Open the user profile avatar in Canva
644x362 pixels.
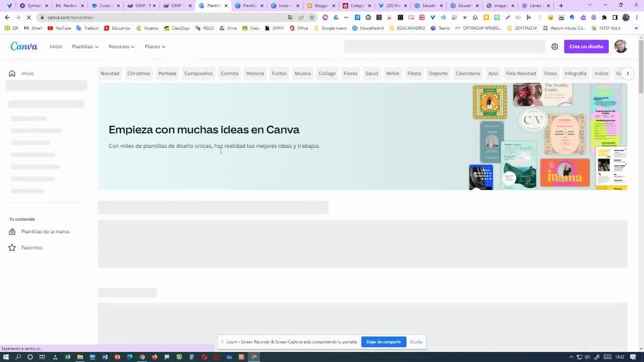(x=620, y=46)
